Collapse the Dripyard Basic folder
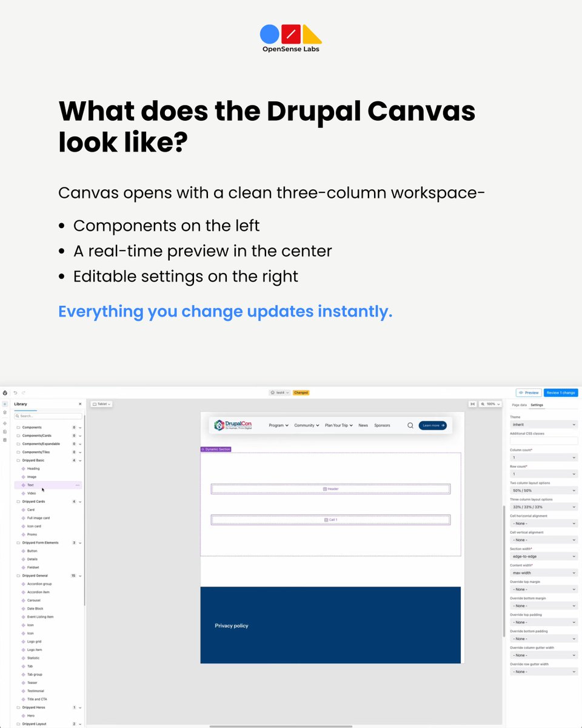582x728 pixels. point(80,460)
